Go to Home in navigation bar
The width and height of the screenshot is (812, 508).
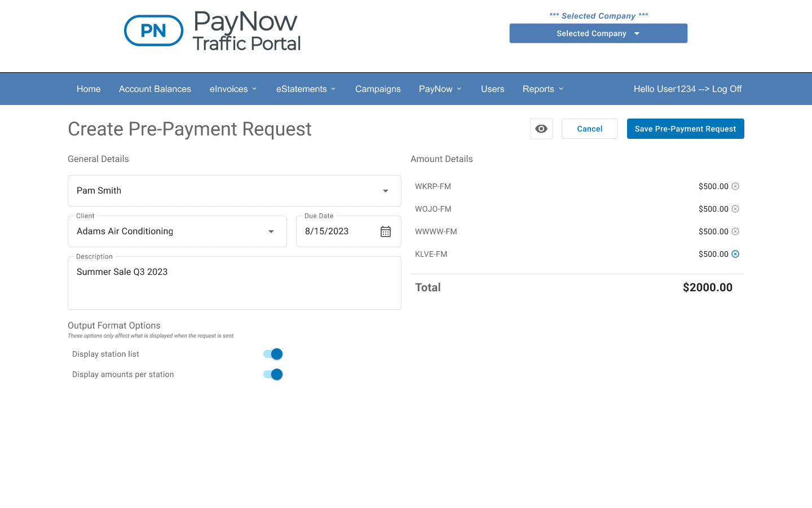pos(89,89)
